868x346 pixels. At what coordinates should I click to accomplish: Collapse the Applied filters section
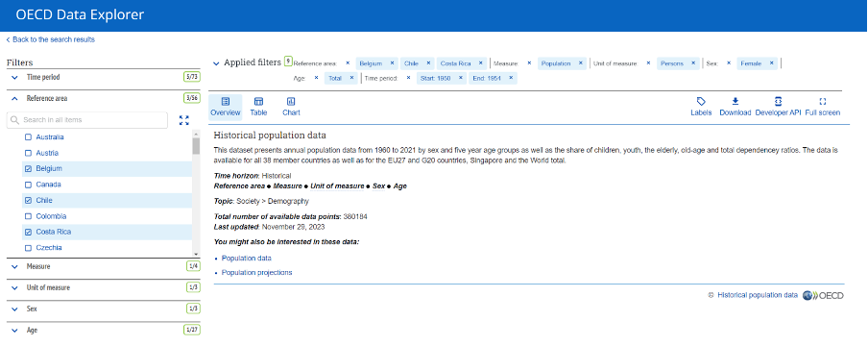pos(216,63)
